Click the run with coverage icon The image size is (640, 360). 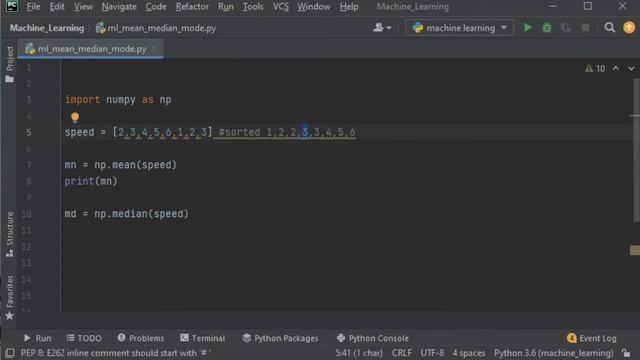(x=566, y=28)
